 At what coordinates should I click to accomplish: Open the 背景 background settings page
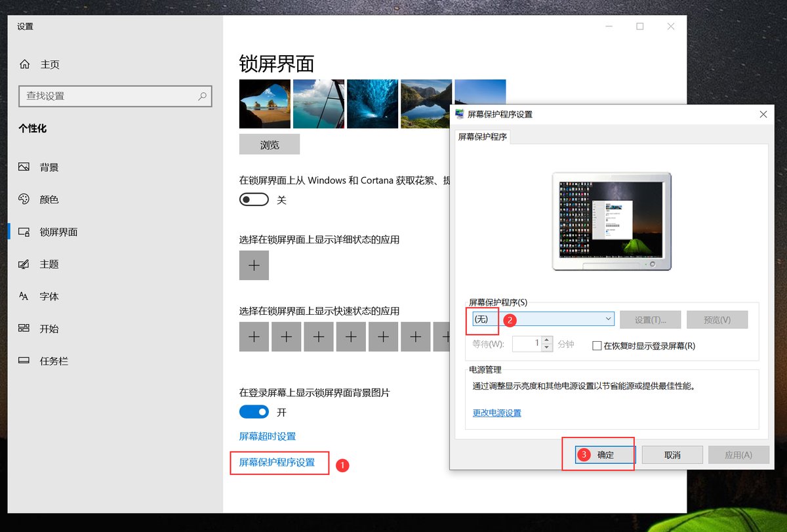39,167
